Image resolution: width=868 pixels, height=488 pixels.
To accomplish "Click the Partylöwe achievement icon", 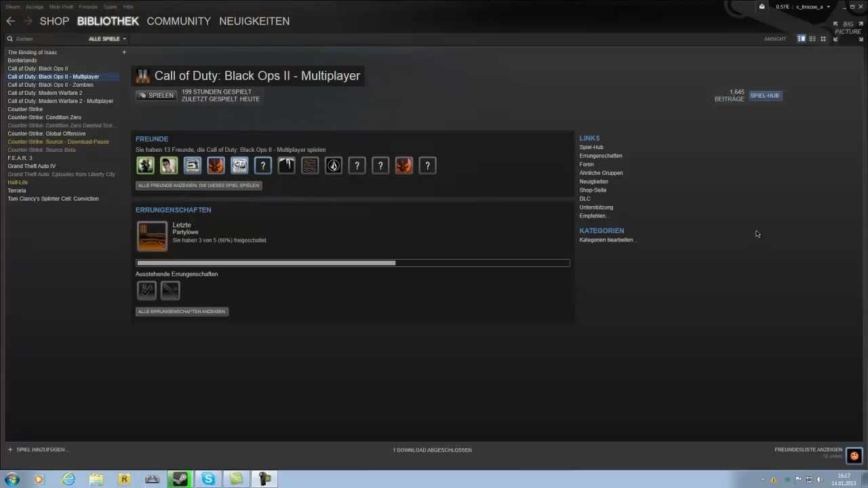I will 152,236.
